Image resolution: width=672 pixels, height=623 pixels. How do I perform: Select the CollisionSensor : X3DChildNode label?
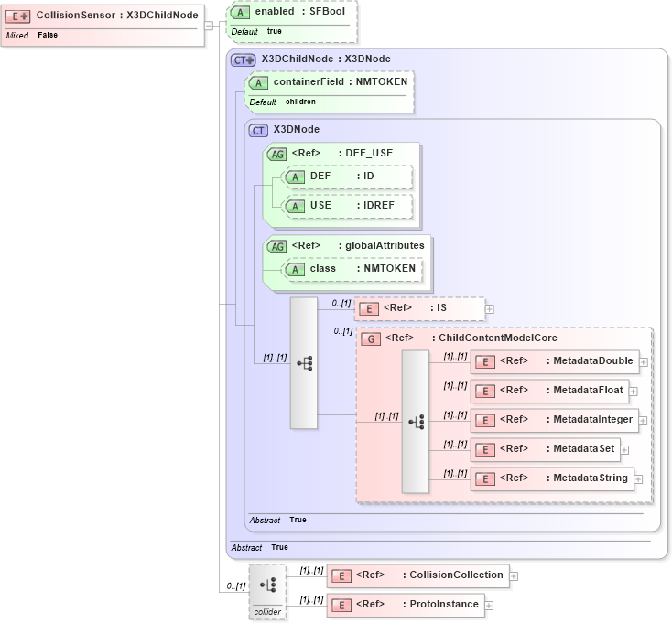[x=117, y=15]
